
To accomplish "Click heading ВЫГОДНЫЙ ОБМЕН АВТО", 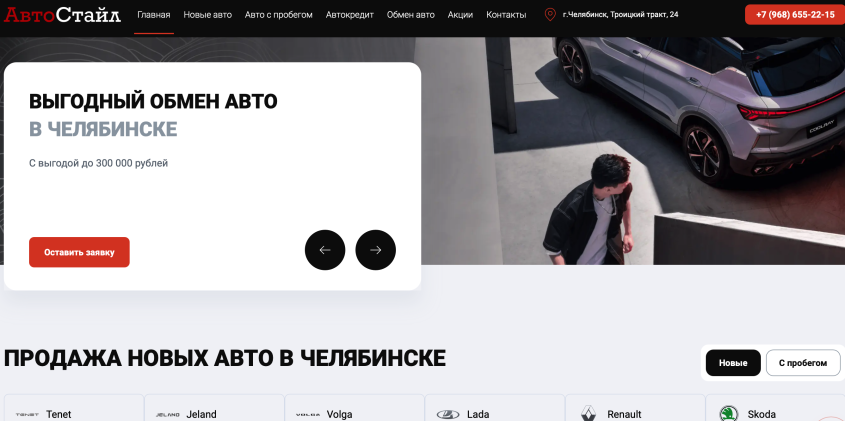I will (153, 101).
